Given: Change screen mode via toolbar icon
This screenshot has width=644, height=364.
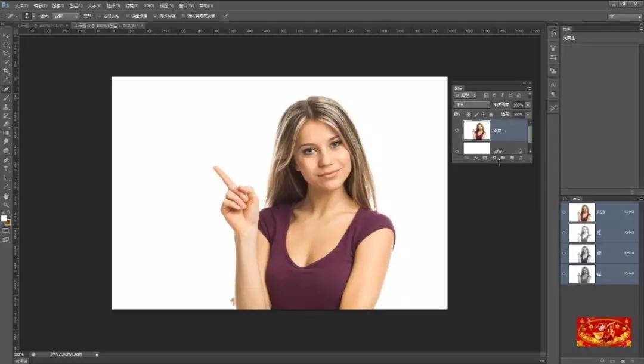Looking at the screenshot, I should pyautogui.click(x=6, y=240).
